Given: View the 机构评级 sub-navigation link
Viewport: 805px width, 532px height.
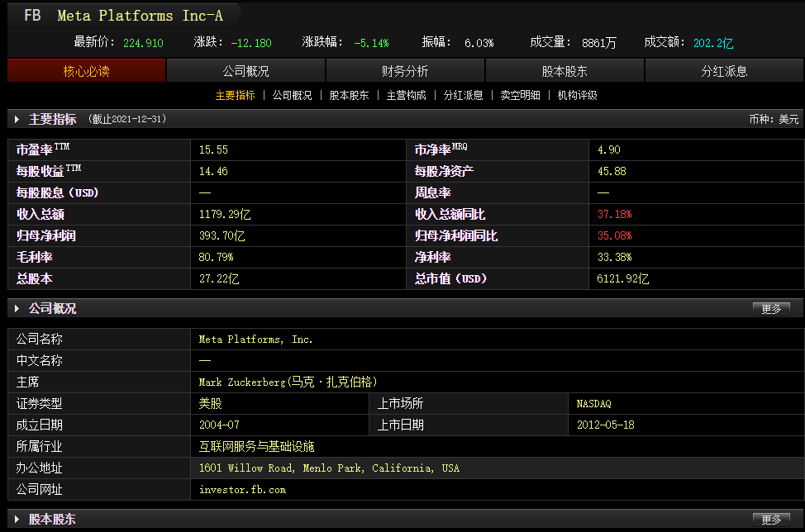Looking at the screenshot, I should click(577, 96).
